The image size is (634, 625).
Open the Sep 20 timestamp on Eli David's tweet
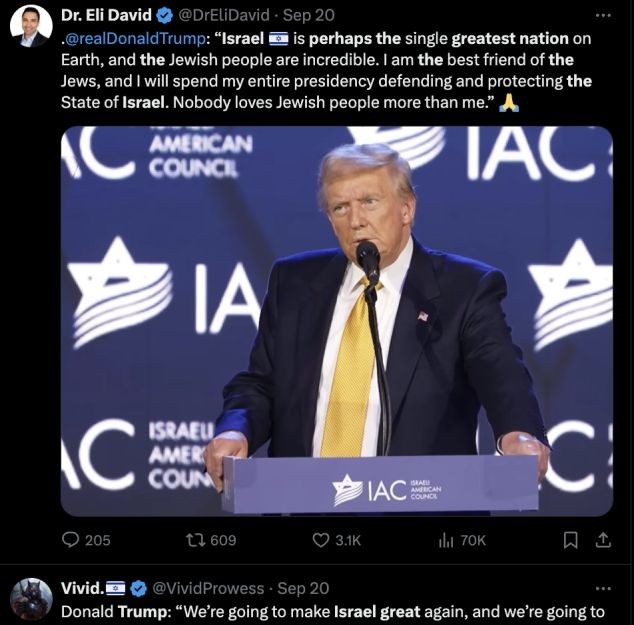pos(309,15)
